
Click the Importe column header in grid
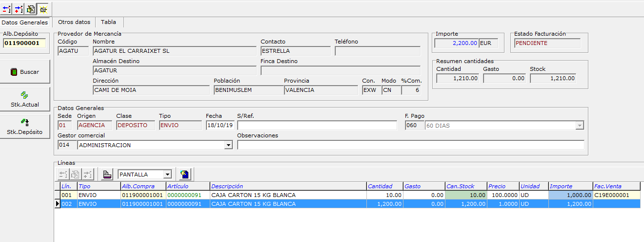570,186
